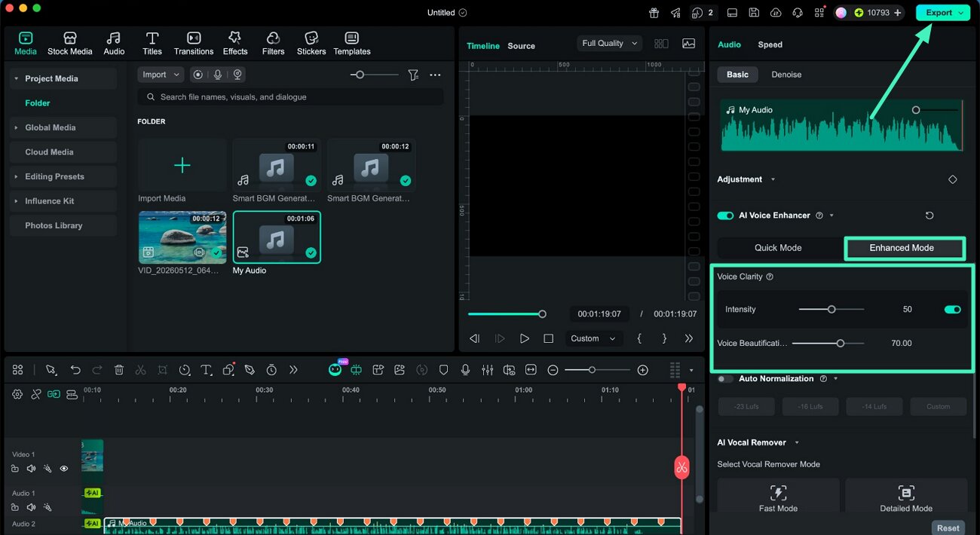Screen dimensions: 980x535
Task: Click the paper plane share icon
Action: pos(675,13)
